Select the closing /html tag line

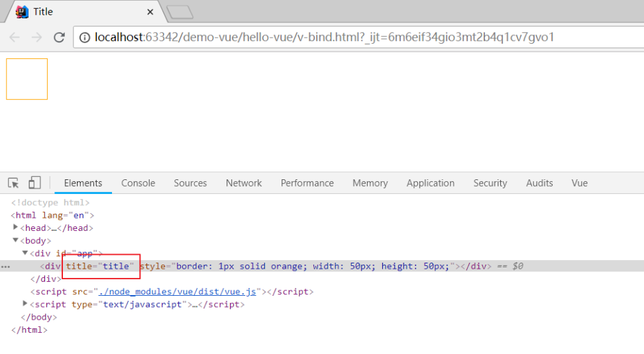coord(29,330)
